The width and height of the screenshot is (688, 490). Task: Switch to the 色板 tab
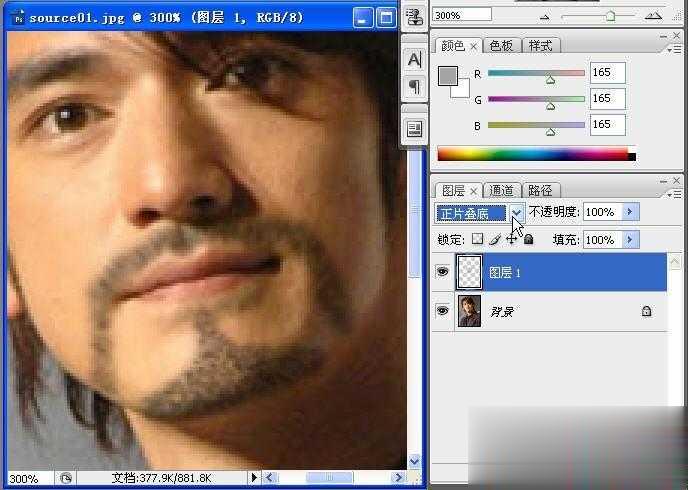502,46
